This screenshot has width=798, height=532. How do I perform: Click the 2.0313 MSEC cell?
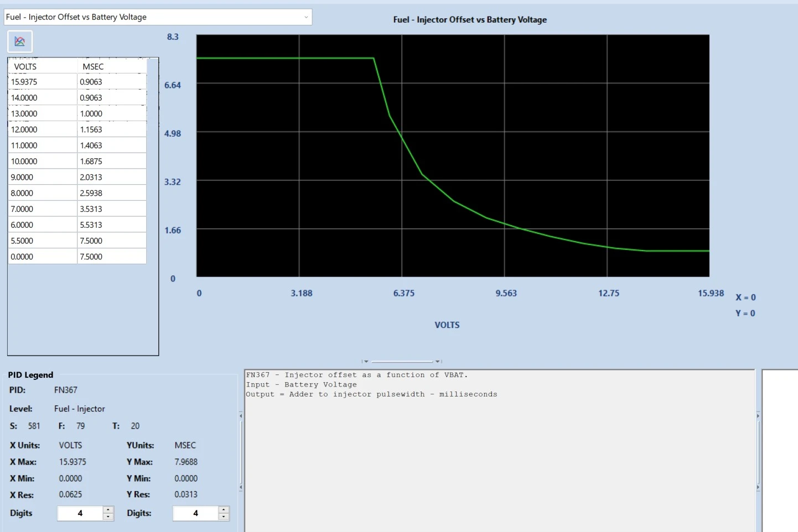point(112,178)
